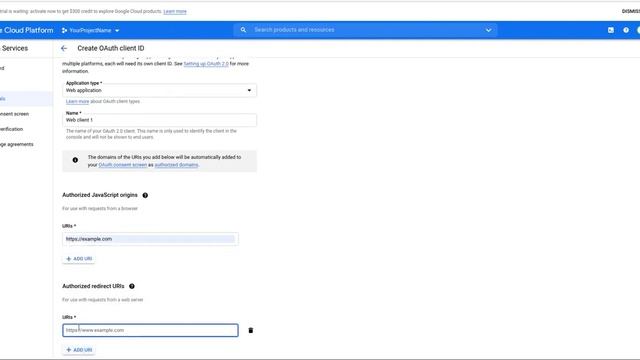This screenshot has width=640, height=360.
Task: Open the consent screen item in the sidebar
Action: click(x=14, y=114)
